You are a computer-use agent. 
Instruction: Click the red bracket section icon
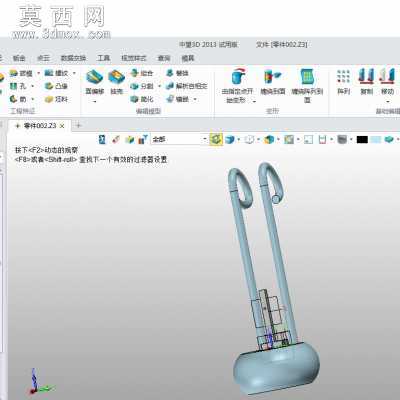click(x=322, y=139)
